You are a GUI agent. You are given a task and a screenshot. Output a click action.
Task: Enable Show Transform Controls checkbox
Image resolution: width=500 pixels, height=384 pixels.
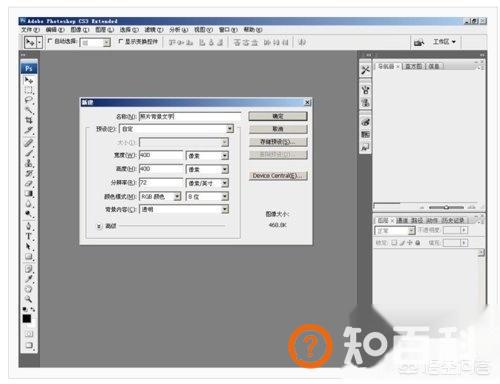click(121, 41)
